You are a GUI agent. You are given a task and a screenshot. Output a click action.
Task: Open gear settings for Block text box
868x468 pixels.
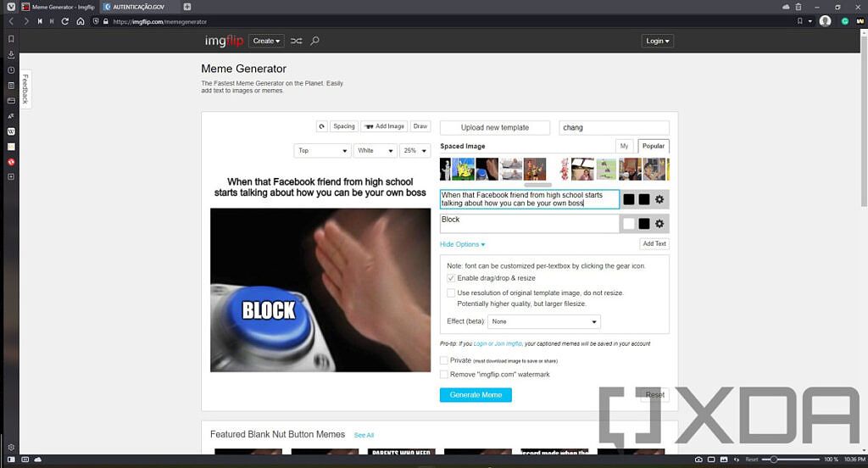click(659, 224)
